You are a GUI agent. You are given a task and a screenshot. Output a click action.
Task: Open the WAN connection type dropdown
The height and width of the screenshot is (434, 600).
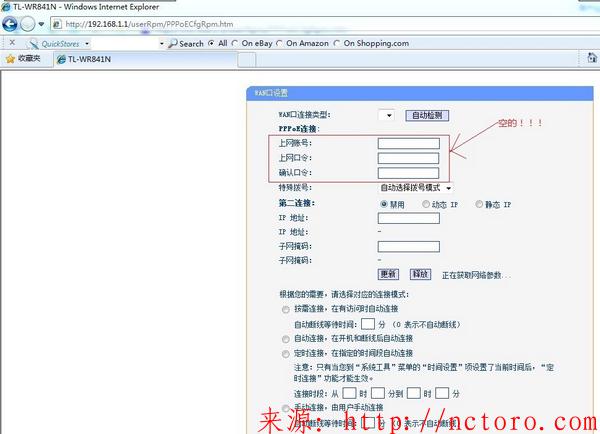pos(386,115)
